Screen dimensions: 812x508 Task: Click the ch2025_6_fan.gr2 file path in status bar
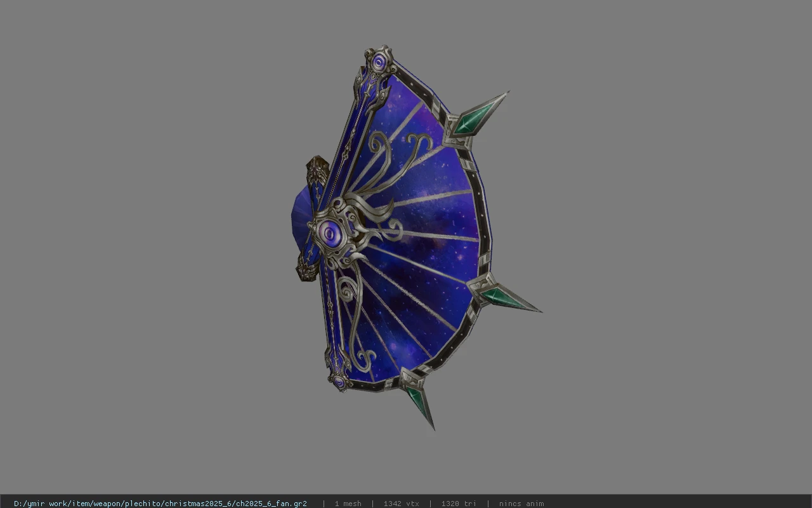pyautogui.click(x=160, y=504)
